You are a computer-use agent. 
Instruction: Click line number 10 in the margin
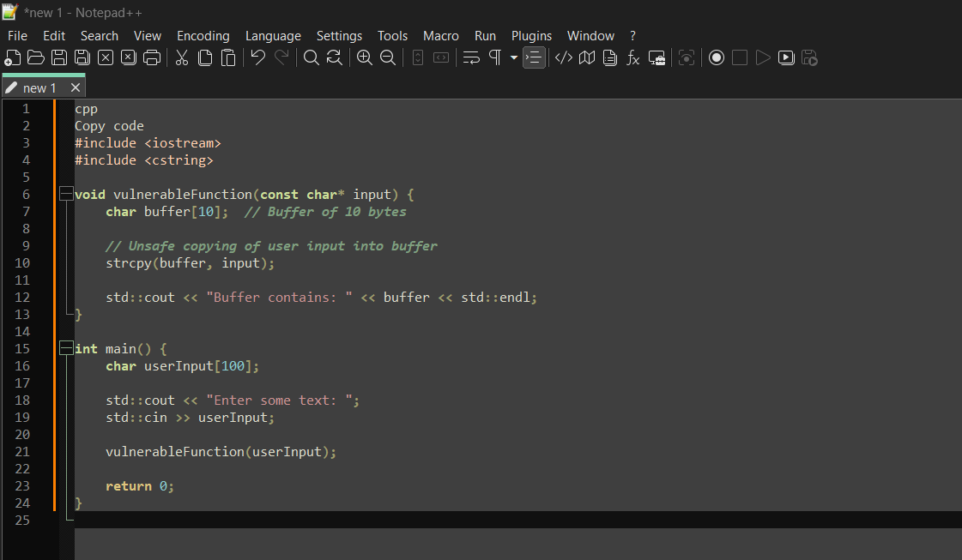[22, 262]
